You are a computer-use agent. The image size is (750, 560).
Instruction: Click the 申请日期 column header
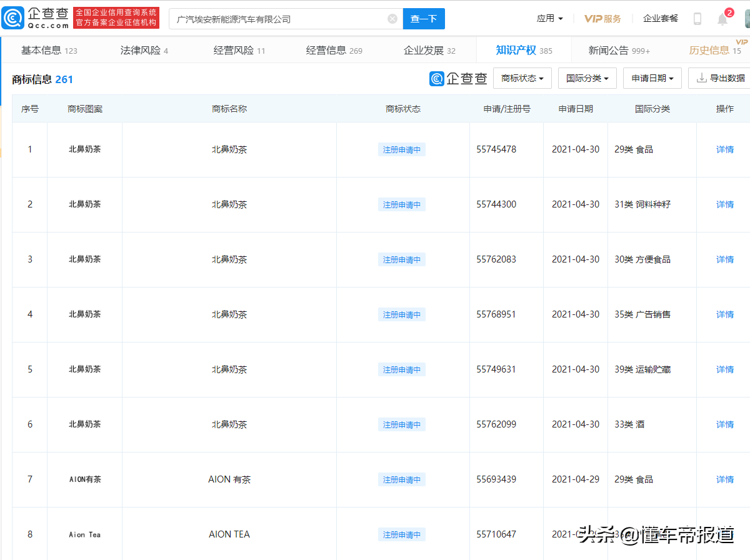pyautogui.click(x=576, y=109)
